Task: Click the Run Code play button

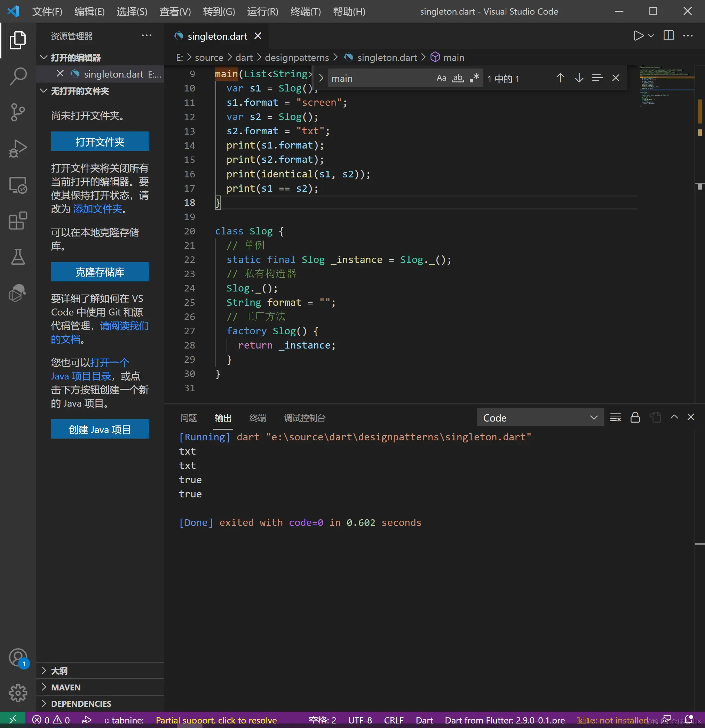Action: [638, 36]
